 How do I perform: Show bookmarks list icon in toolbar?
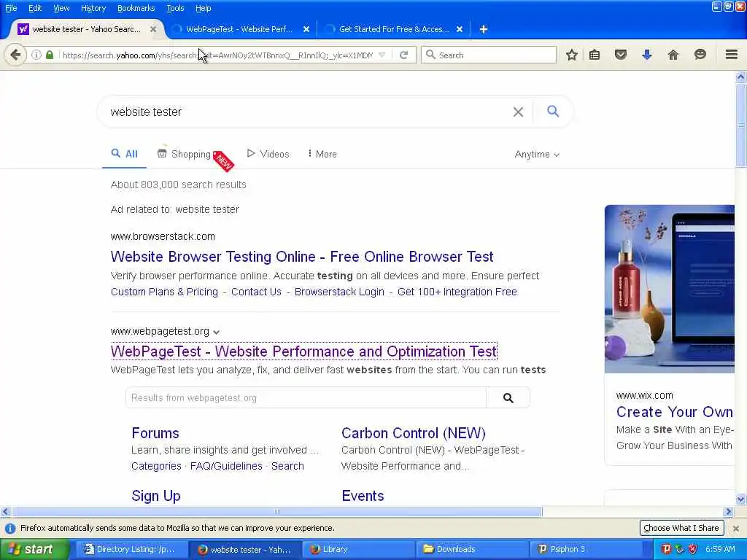(x=595, y=55)
